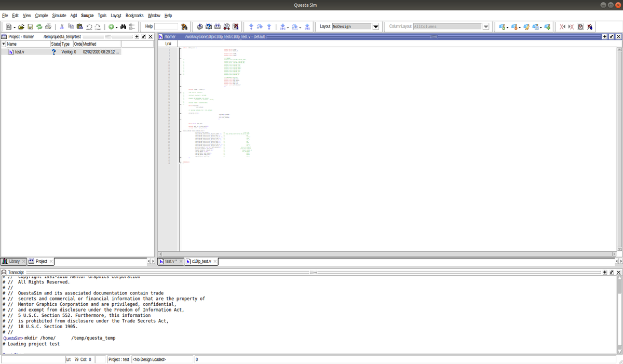Click the Save floppy disk icon
623x364 pixels.
(30, 26)
